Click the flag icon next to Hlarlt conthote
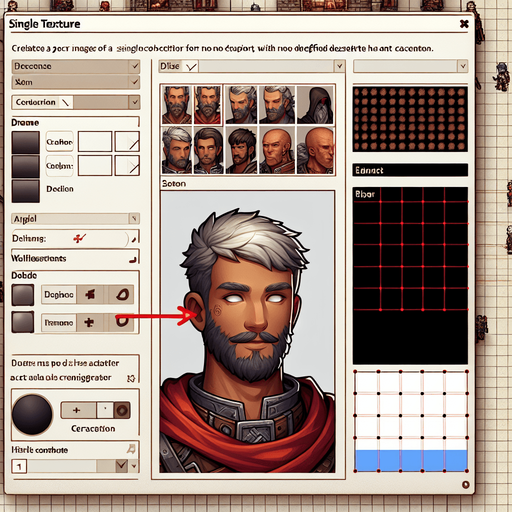The image size is (512, 512). [131, 449]
